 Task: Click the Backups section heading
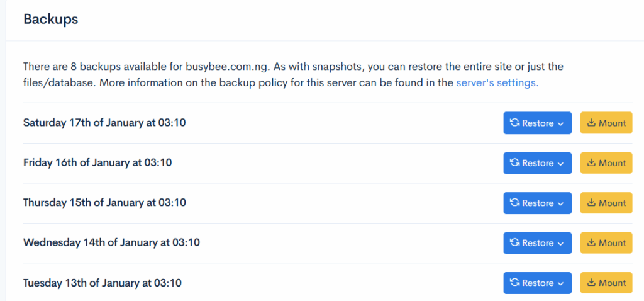(x=51, y=19)
